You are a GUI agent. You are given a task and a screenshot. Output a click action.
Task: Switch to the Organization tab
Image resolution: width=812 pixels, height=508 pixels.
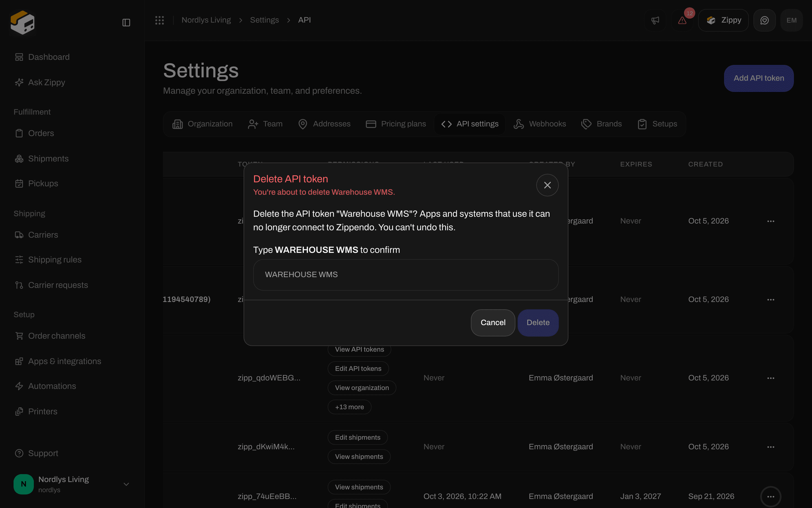coord(202,124)
